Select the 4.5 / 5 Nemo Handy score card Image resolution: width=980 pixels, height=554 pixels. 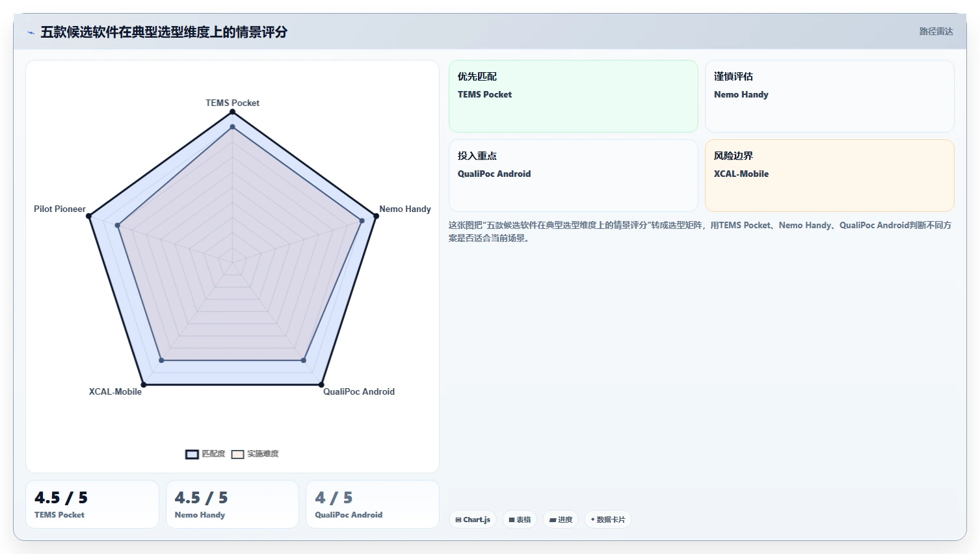[232, 504]
